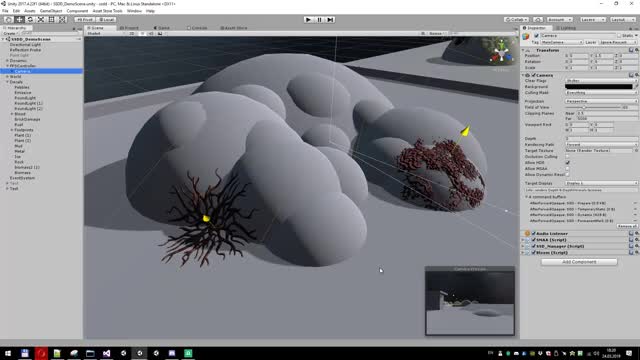Open the Layer dropdown (Ignore Raycast)
640x360 pixels.
point(618,42)
